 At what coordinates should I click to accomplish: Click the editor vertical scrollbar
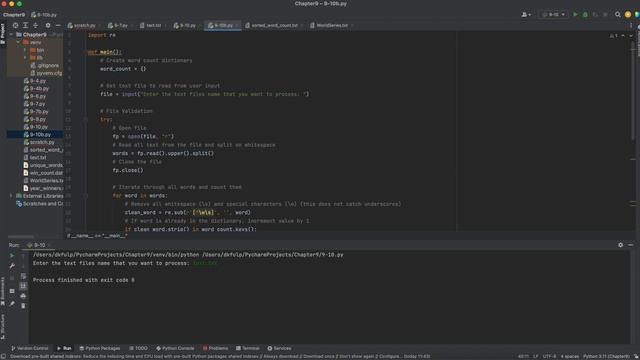(x=633, y=92)
